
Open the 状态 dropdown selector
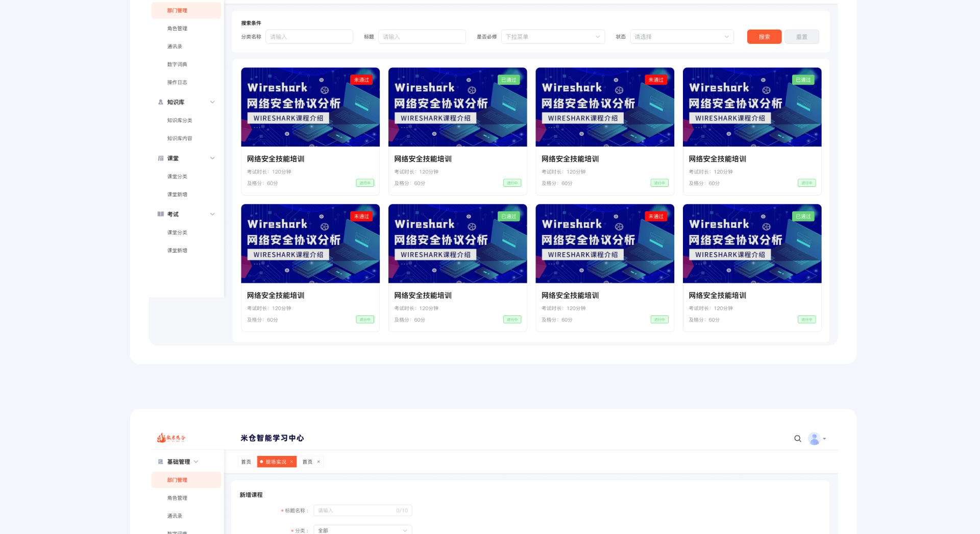pyautogui.click(x=682, y=37)
